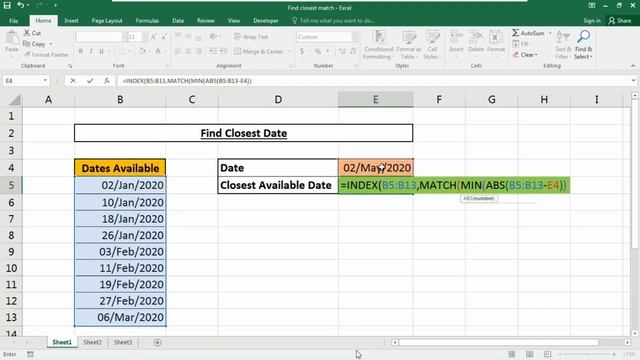Viewport: 640px width, 360px height.
Task: Open Find & Select menu
Action: [x=584, y=45]
